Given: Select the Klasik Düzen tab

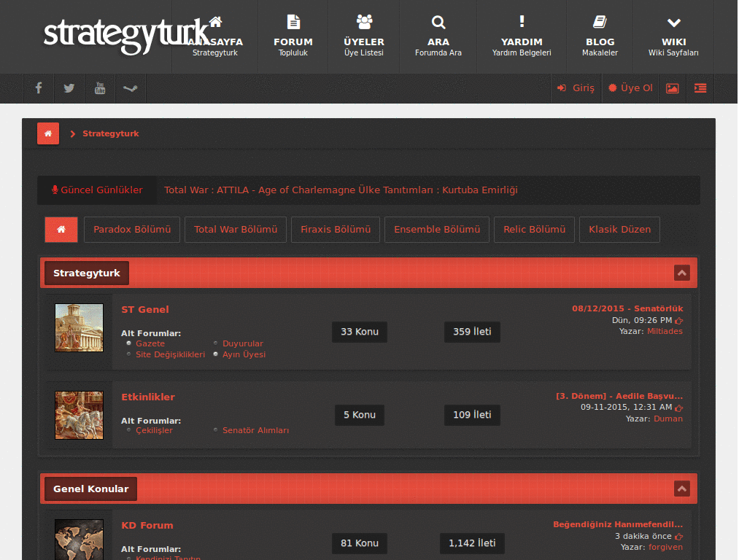Looking at the screenshot, I should 619,230.
